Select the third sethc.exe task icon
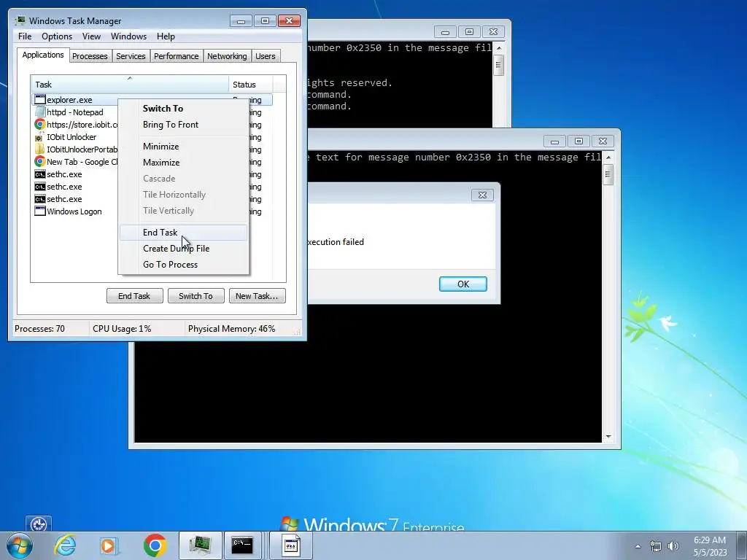This screenshot has width=747, height=560. [40, 199]
